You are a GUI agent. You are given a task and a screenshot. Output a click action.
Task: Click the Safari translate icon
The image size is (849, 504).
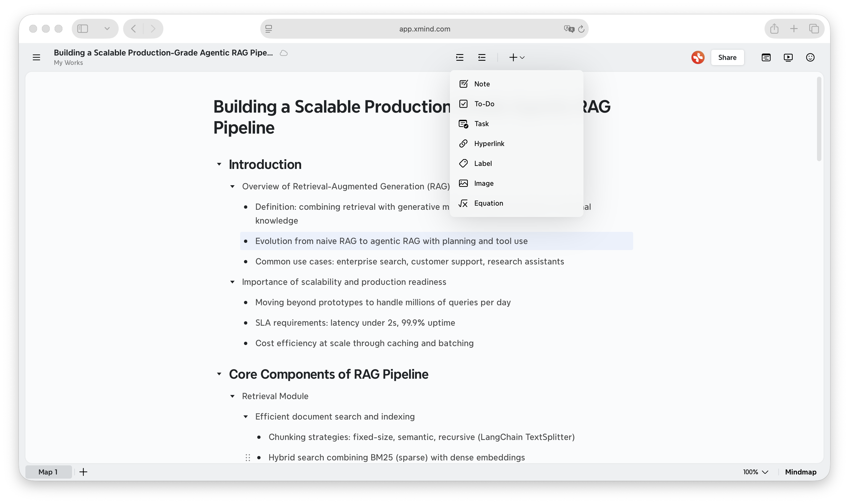coord(569,29)
